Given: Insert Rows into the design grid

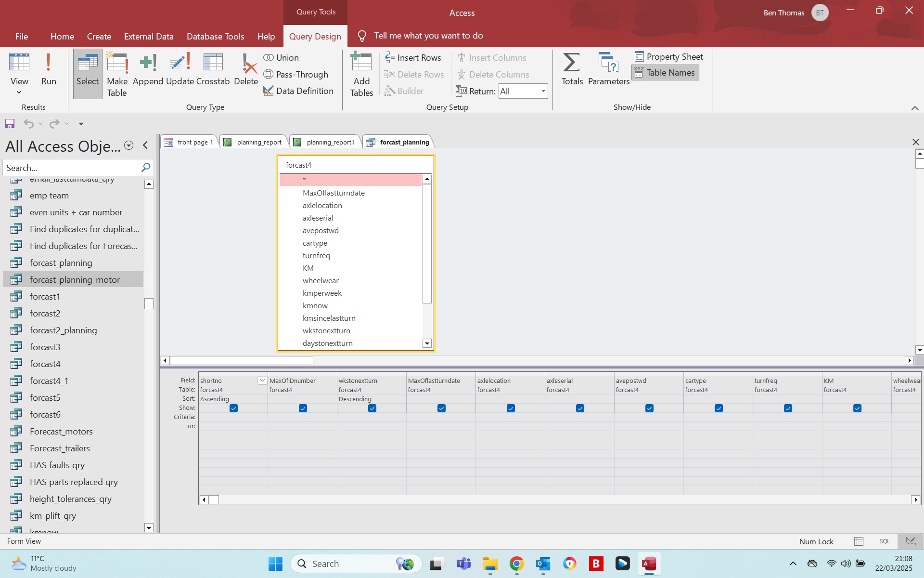Looking at the screenshot, I should [x=413, y=58].
